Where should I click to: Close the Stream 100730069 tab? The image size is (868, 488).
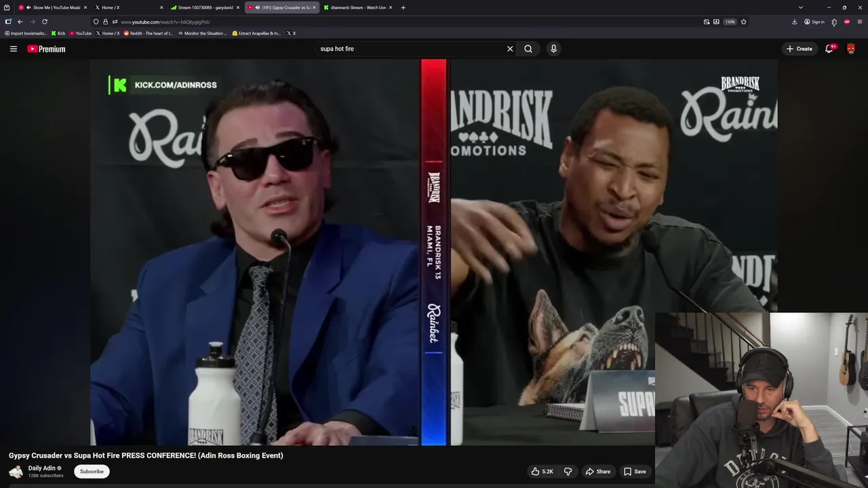click(238, 7)
